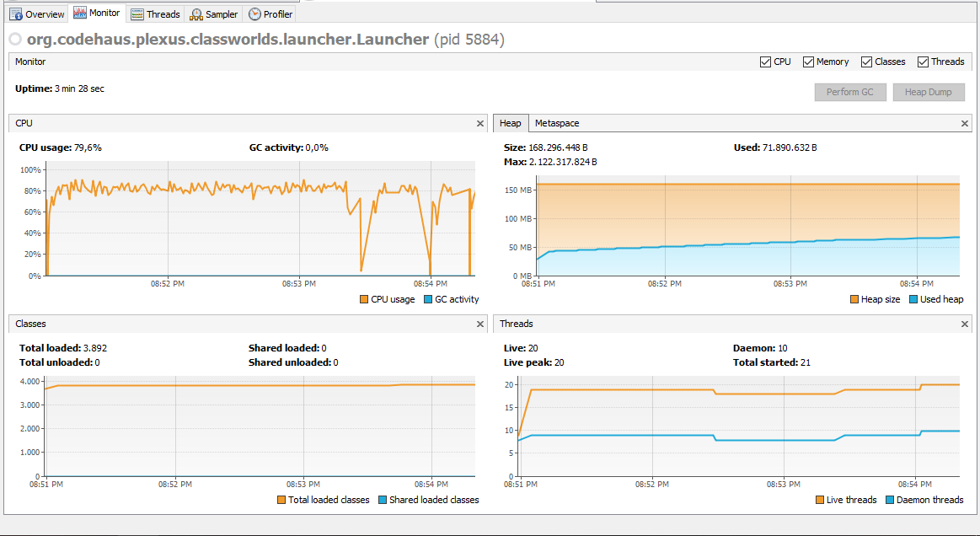Click the CPU usage orange legend swatch
Image resolution: width=980 pixels, height=536 pixels.
coord(364,299)
